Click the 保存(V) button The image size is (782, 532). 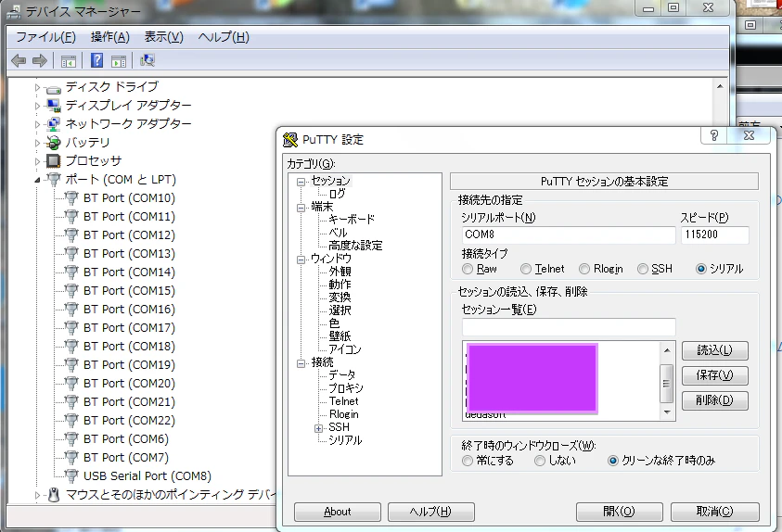pos(714,375)
